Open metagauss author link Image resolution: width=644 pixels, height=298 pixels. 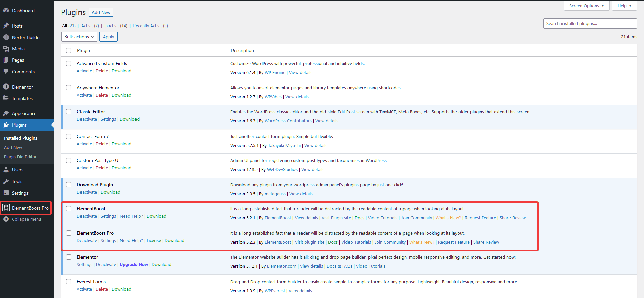(x=275, y=194)
